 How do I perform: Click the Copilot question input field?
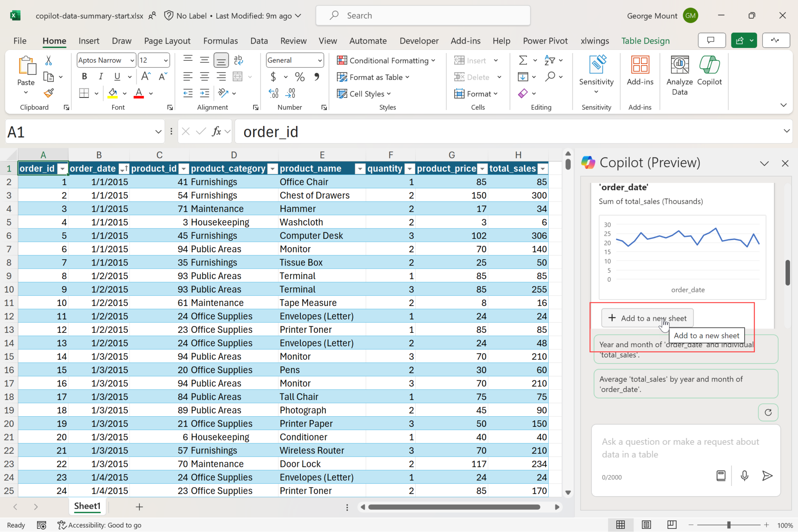[x=680, y=448]
